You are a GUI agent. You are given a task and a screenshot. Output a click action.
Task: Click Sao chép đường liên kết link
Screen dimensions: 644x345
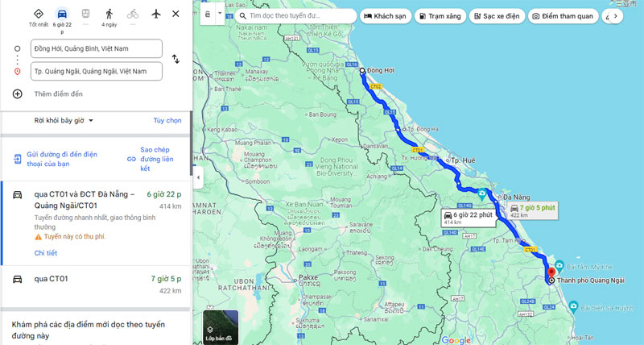[153, 159]
